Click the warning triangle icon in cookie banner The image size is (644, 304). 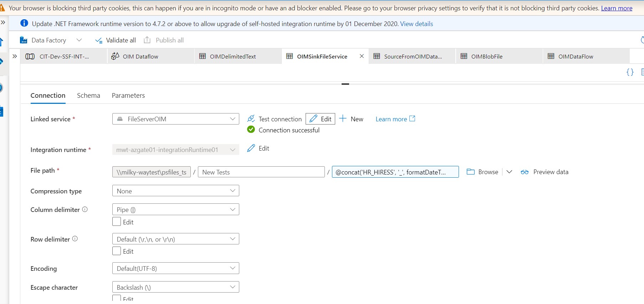pyautogui.click(x=2, y=8)
